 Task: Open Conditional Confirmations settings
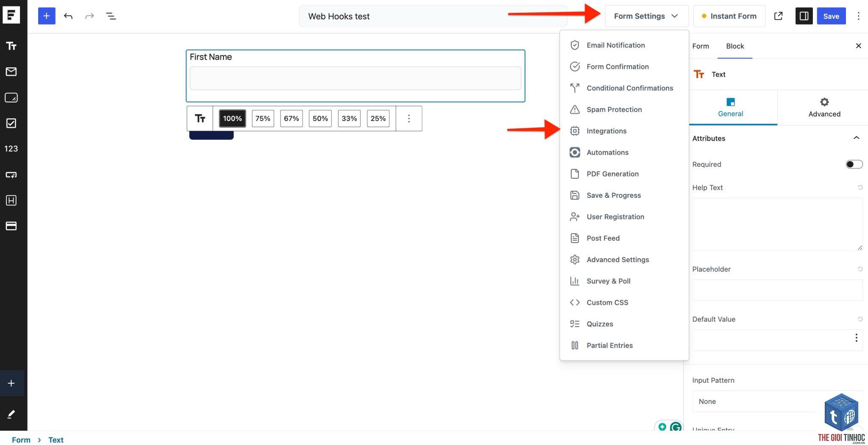(624, 88)
